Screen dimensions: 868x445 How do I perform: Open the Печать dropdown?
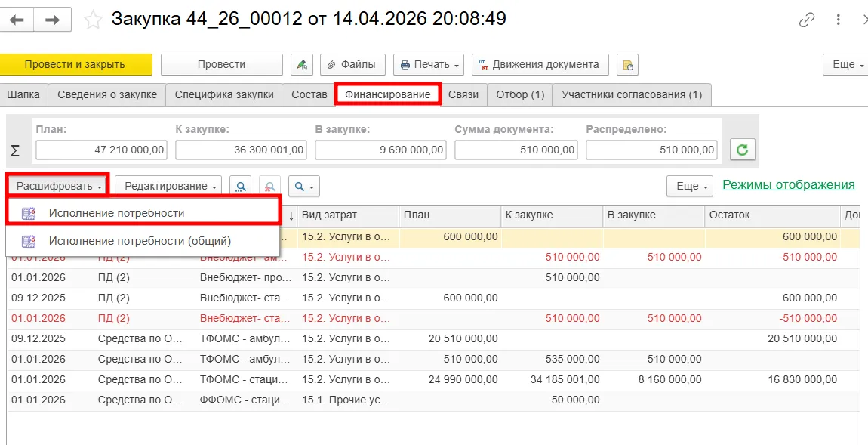coord(429,65)
